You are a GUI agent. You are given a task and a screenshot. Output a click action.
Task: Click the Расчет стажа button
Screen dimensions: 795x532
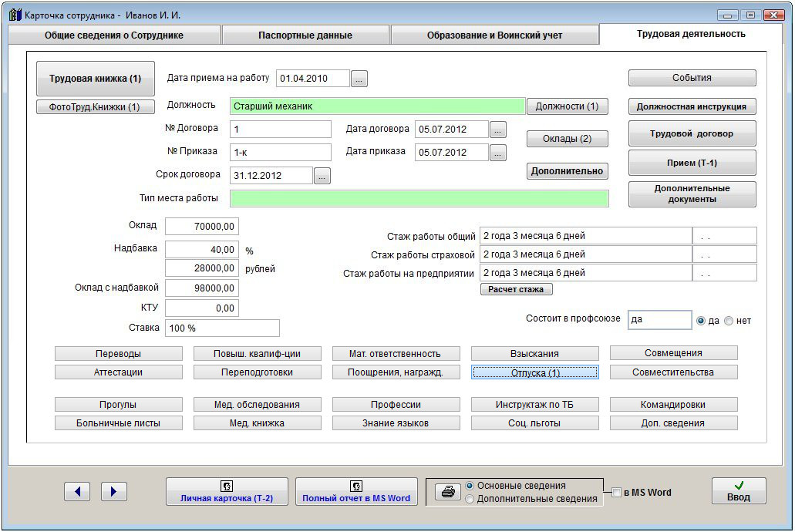[x=516, y=290]
